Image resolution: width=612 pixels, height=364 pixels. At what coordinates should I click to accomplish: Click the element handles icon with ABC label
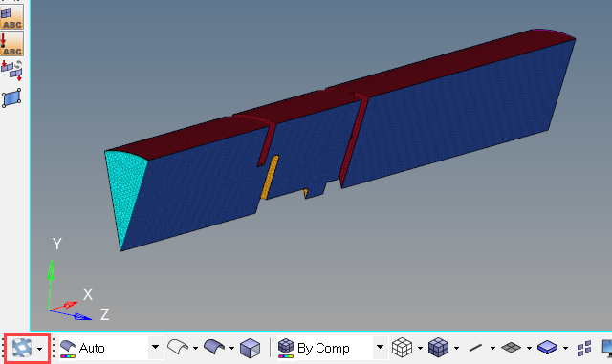coord(11,17)
